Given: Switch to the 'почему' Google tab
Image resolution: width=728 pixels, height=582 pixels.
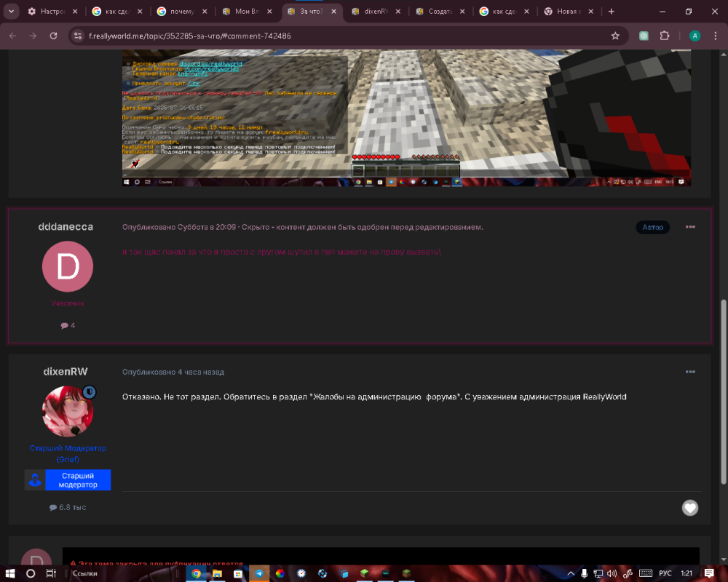Looking at the screenshot, I should click(x=183, y=12).
